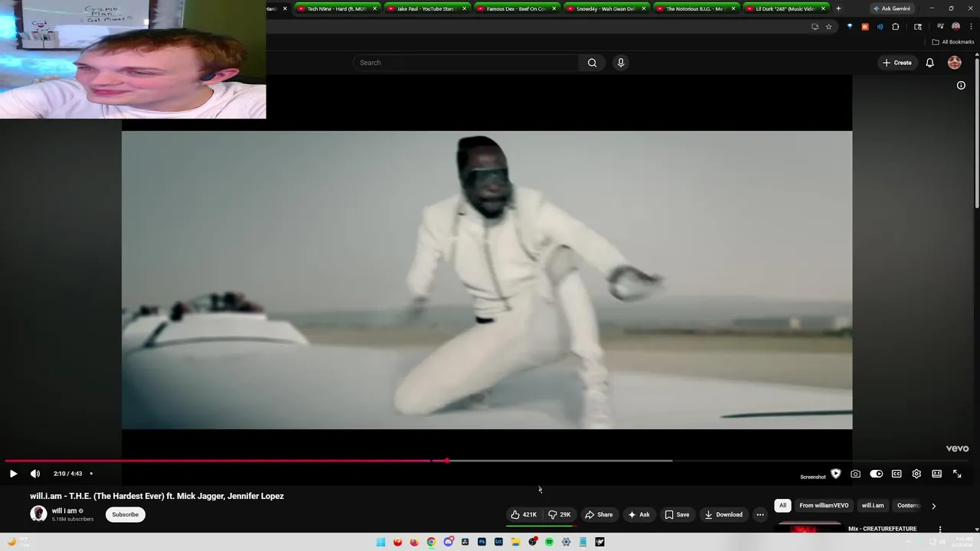This screenshot has height=551, width=980.
Task: Select the All filter chip
Action: pyautogui.click(x=782, y=506)
